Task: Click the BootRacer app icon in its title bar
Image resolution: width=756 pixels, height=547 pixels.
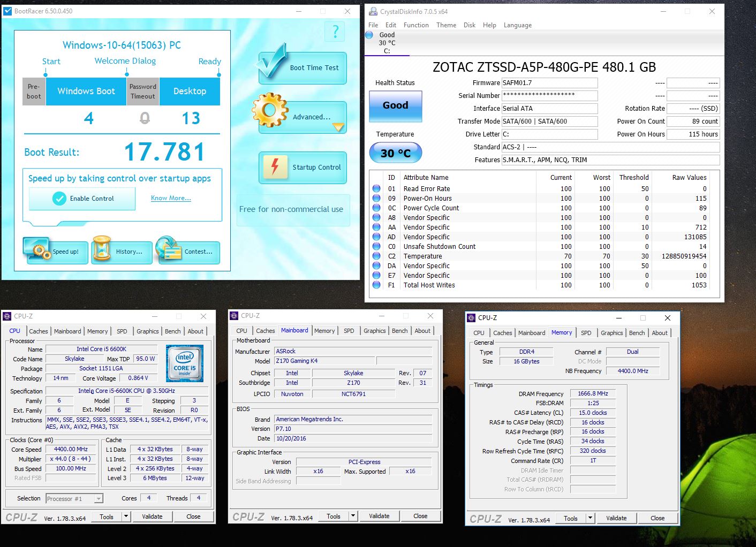Action: tap(7, 11)
